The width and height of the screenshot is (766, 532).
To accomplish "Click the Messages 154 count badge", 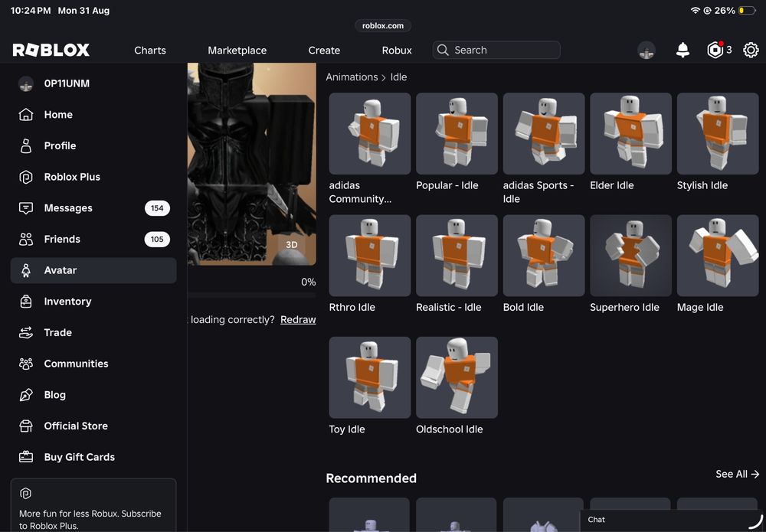I will 157,208.
